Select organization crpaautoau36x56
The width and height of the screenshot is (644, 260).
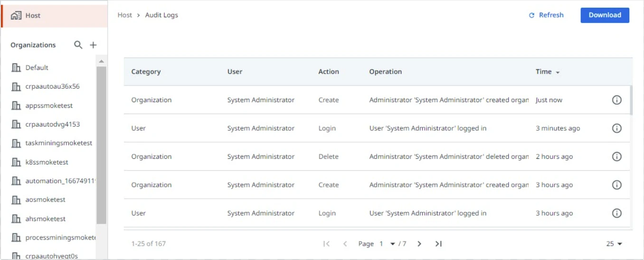(x=53, y=87)
